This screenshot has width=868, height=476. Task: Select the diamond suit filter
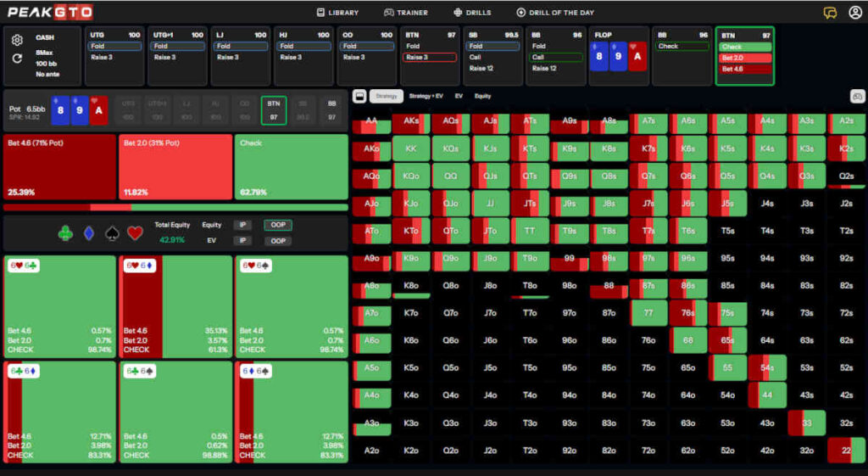(88, 233)
